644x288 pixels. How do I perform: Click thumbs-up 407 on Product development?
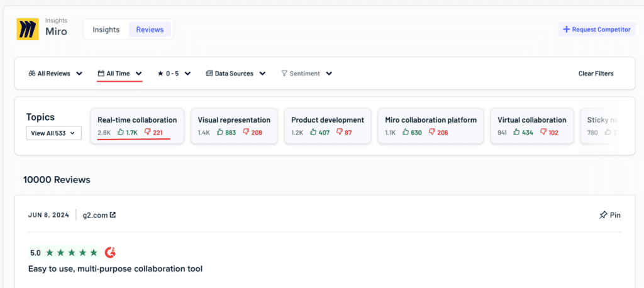[x=320, y=132]
